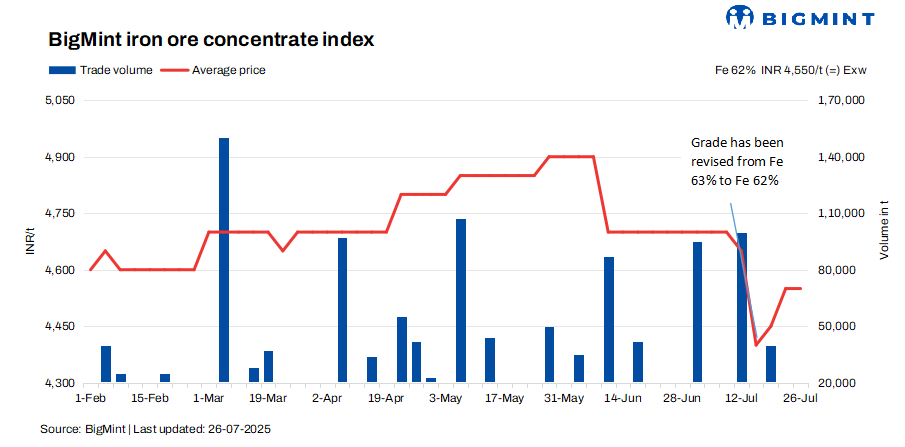This screenshot has height=447, width=905.
Task: Select the tallest volume bar in early March
Action: pos(224,260)
